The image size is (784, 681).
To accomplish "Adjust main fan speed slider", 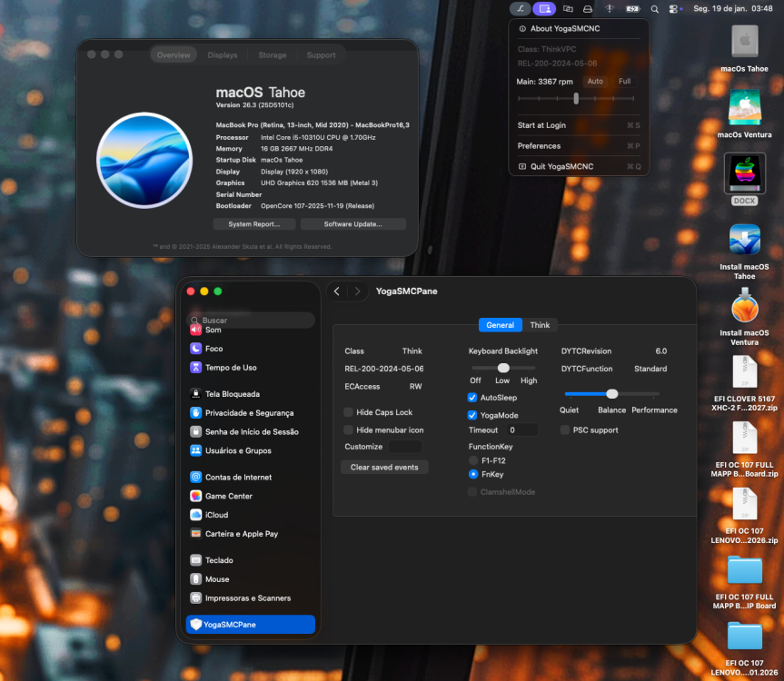I will (x=576, y=98).
